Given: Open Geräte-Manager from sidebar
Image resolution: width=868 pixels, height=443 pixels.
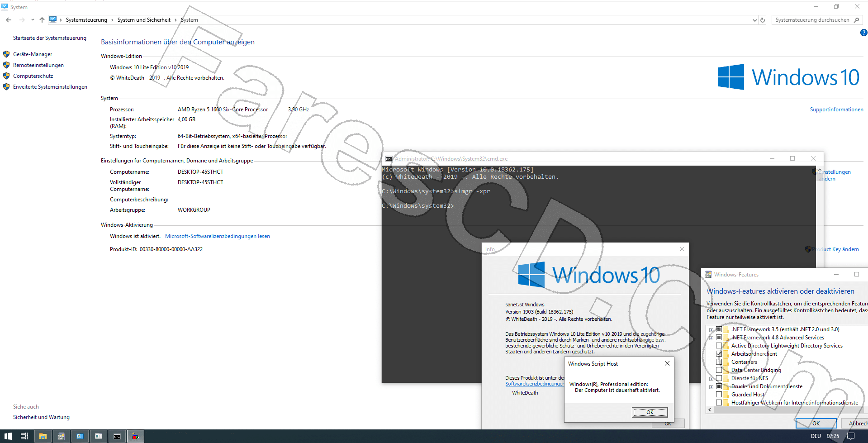Looking at the screenshot, I should 33,54.
